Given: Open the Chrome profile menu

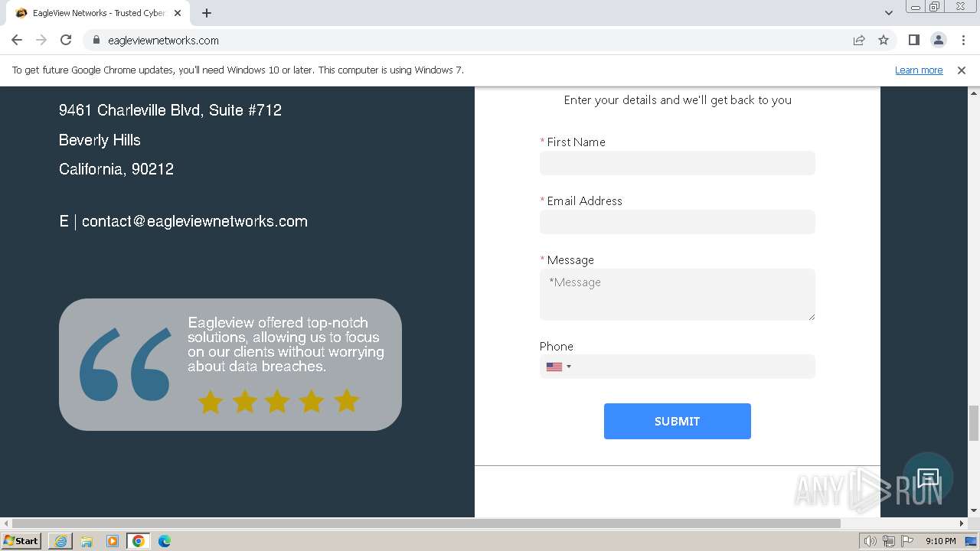Looking at the screenshot, I should click(x=938, y=40).
